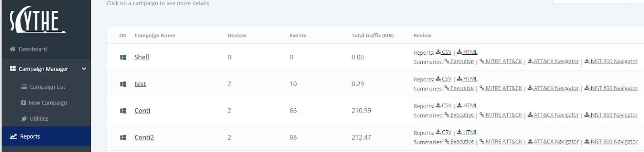
Task: Download ATT&CK Navigator file for test
Action: 553,88
